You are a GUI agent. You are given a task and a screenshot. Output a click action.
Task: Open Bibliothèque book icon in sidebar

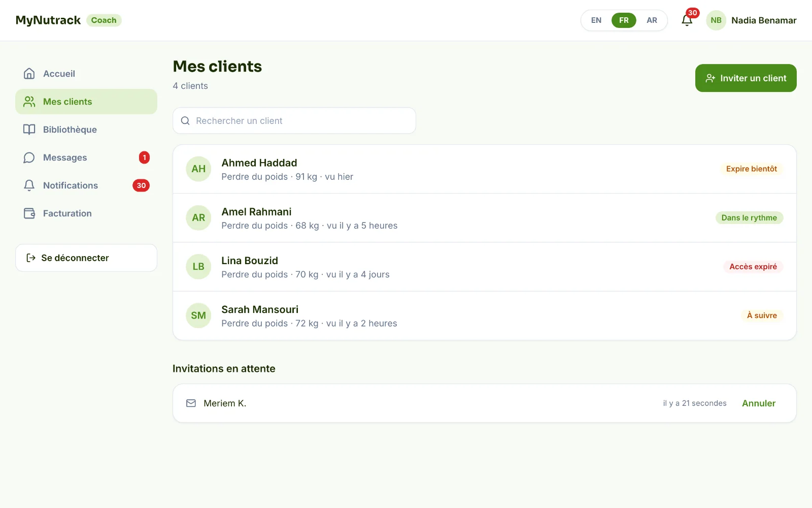tap(29, 130)
